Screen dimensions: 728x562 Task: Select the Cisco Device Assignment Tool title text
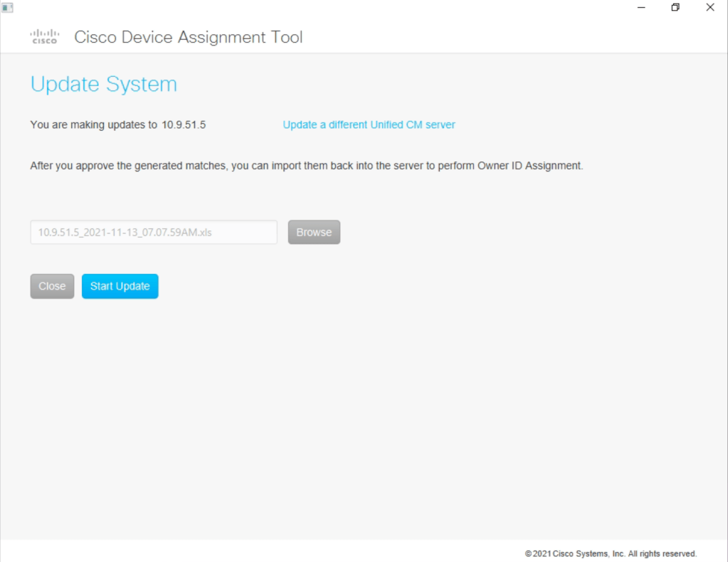click(x=188, y=37)
